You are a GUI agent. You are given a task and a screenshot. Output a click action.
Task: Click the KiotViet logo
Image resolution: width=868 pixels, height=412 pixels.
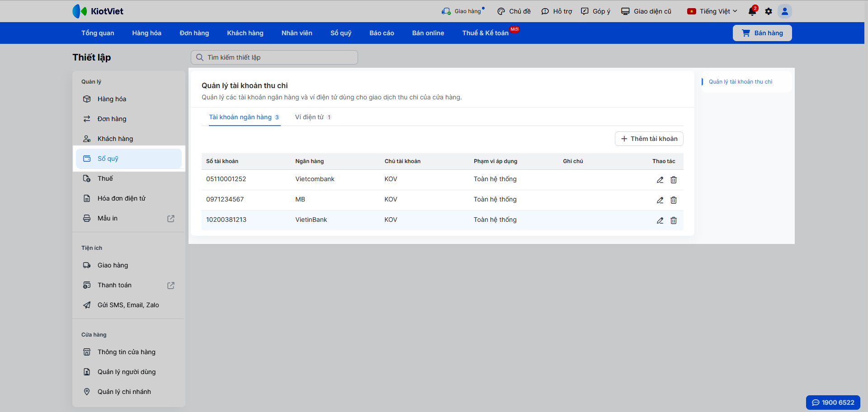pyautogui.click(x=98, y=11)
